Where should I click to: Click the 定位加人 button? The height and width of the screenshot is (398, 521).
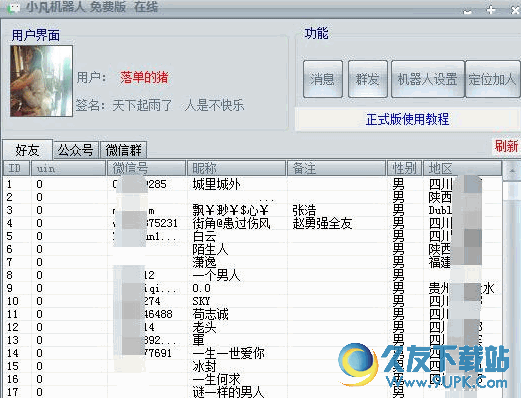coord(492,79)
